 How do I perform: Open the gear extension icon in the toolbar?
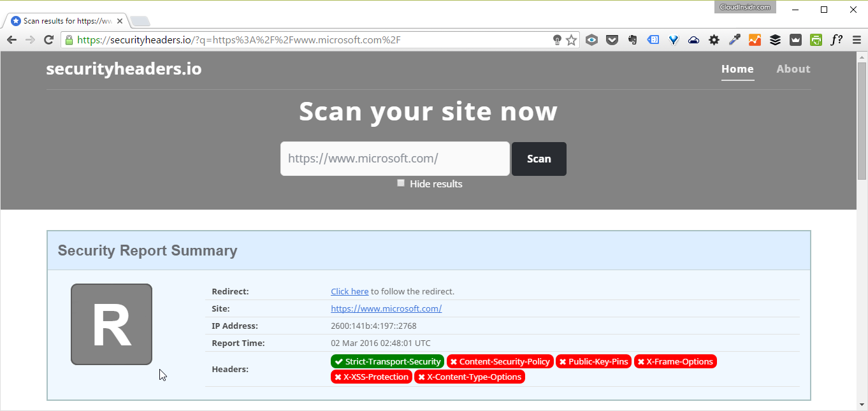pos(714,40)
